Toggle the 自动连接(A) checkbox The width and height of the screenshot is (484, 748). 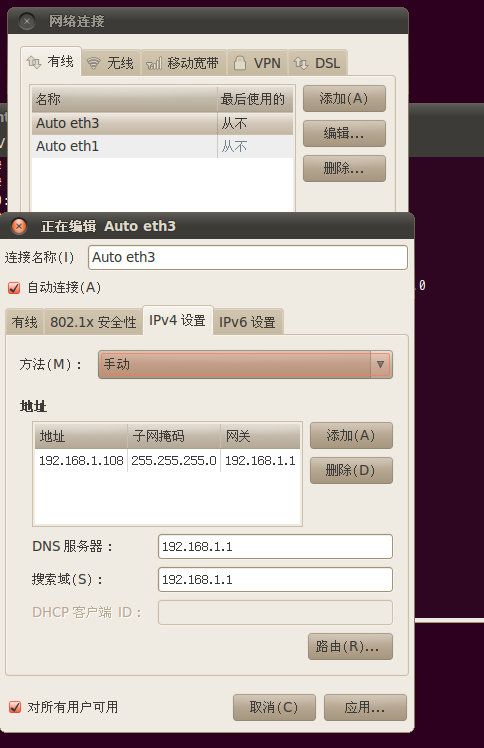[x=14, y=288]
